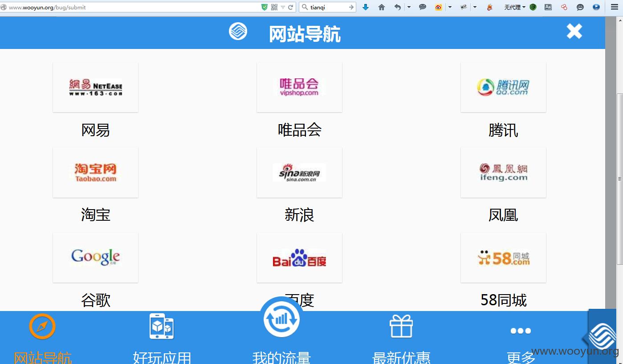Open the URL history dropdown arrow
The image size is (623, 364).
[x=283, y=7]
